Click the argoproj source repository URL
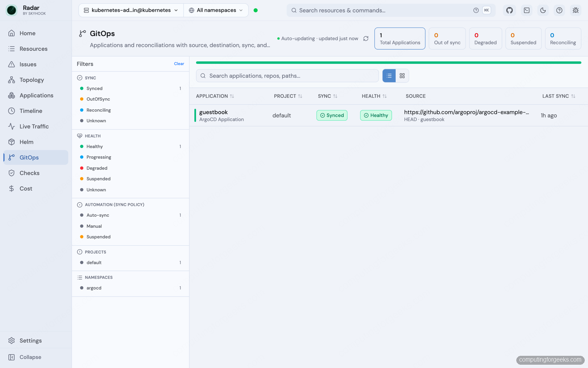 466,112
